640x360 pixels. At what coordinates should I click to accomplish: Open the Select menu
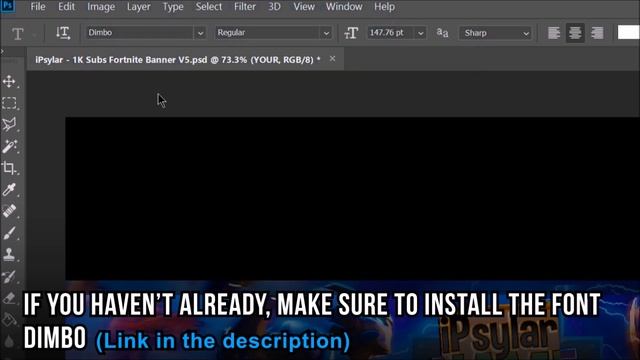[x=209, y=7]
